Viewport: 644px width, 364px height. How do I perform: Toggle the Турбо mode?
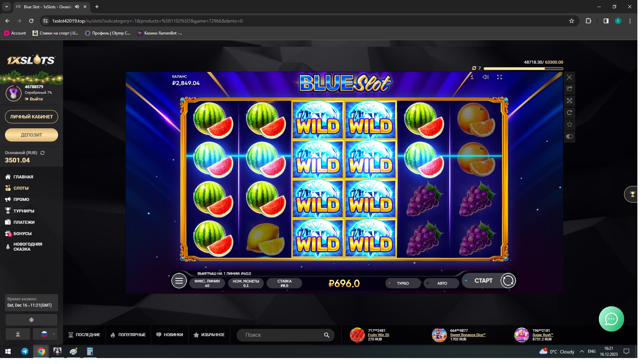click(x=403, y=283)
